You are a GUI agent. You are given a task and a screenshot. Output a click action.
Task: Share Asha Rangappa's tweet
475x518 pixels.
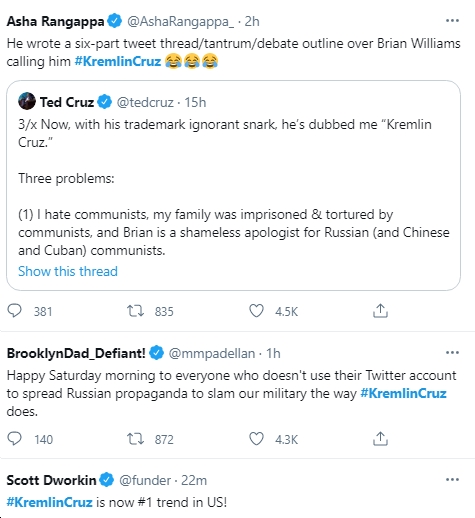point(380,311)
